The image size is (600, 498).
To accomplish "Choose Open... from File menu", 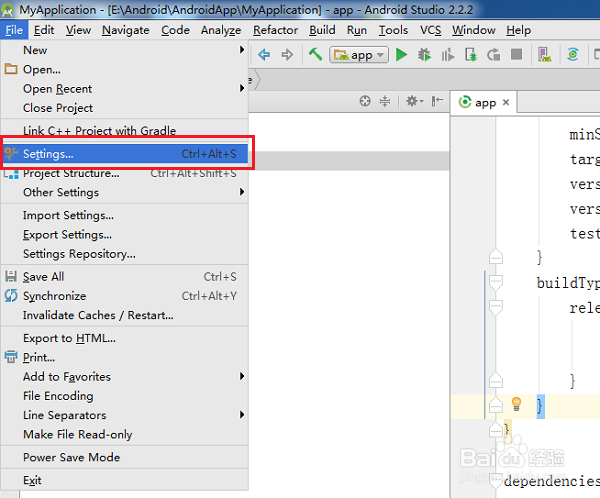I will (x=125, y=69).
